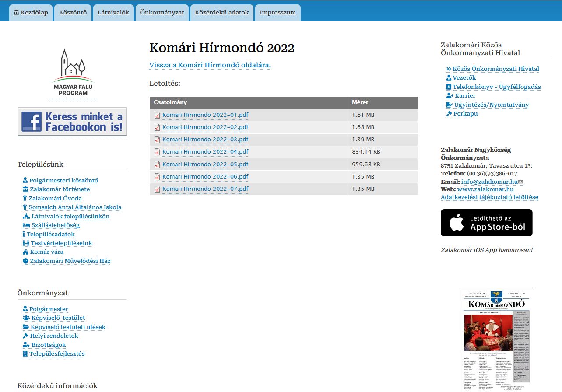Open Somssich Antal Általános Iskola link
562x392 pixels.
click(75, 207)
